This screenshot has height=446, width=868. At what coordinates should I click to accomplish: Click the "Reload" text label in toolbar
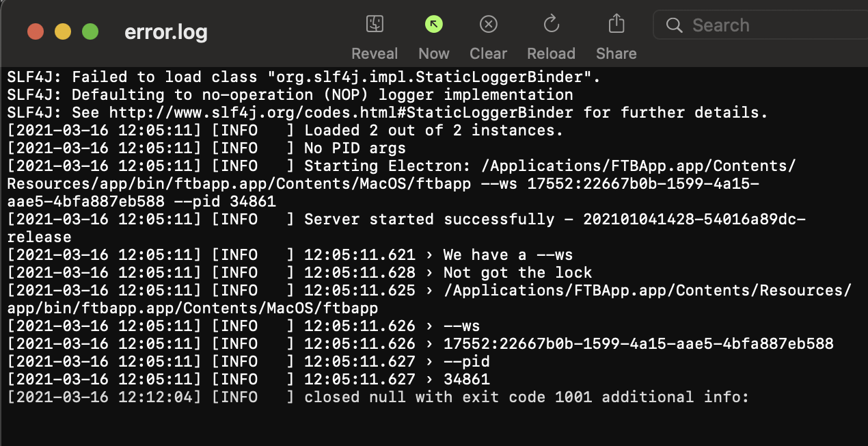[551, 53]
